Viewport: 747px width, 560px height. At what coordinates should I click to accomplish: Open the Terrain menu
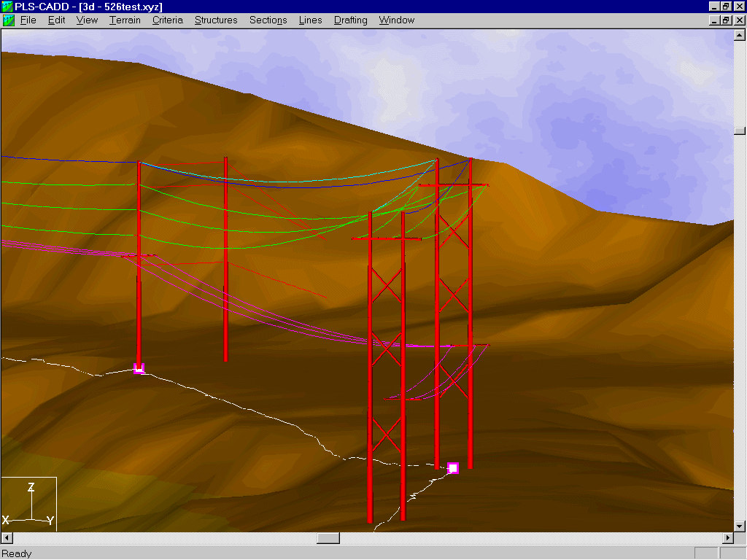click(125, 20)
